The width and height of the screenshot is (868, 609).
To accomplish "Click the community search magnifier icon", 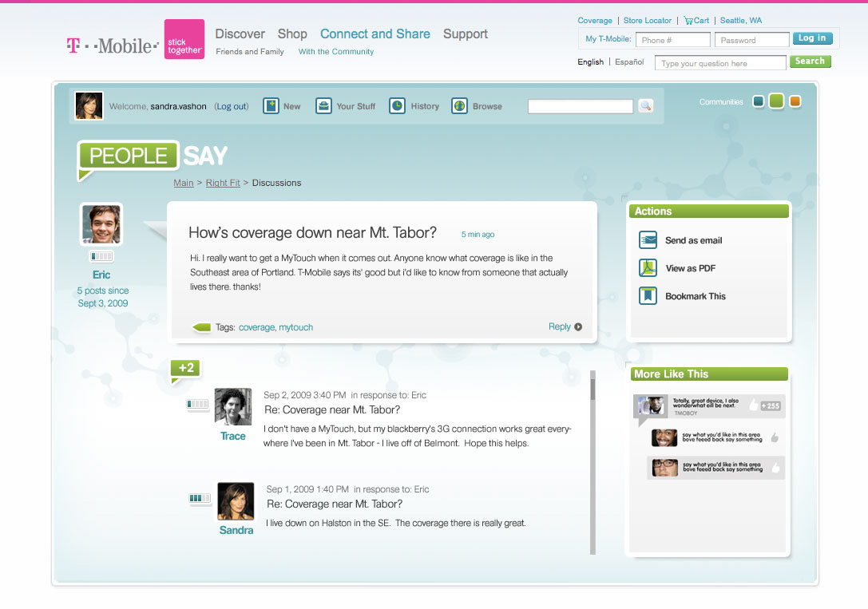I will pyautogui.click(x=645, y=105).
